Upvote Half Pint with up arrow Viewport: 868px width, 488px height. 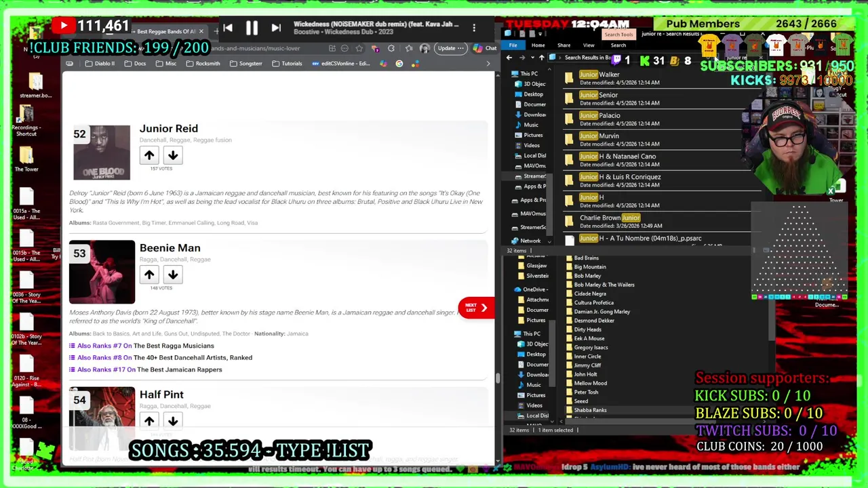click(149, 421)
